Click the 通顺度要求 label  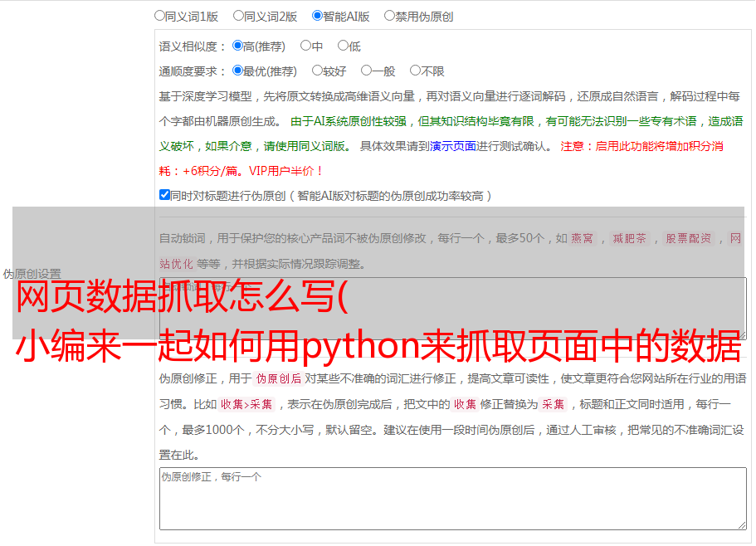click(x=193, y=72)
